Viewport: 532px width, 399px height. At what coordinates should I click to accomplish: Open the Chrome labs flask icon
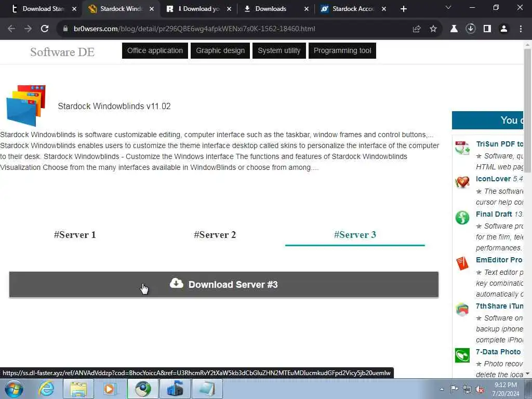[454, 29]
